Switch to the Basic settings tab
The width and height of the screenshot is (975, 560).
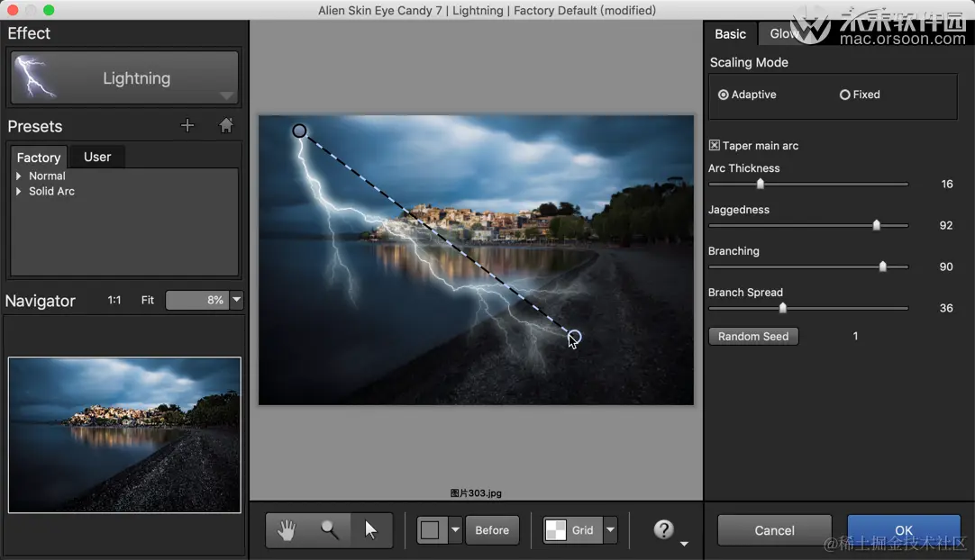coord(730,34)
